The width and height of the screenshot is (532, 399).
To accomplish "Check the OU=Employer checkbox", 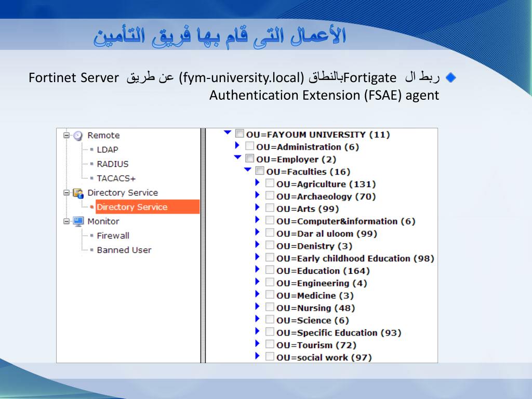I will [249, 158].
